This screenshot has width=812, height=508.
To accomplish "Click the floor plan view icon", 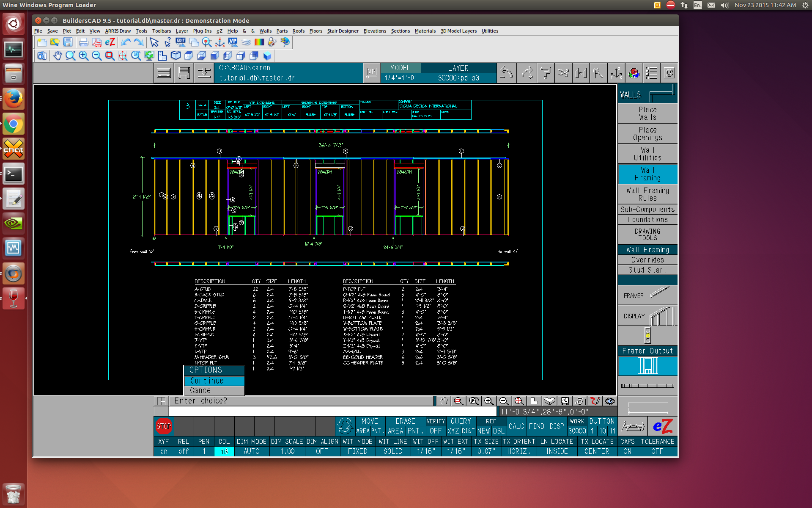I will pyautogui.click(x=162, y=56).
